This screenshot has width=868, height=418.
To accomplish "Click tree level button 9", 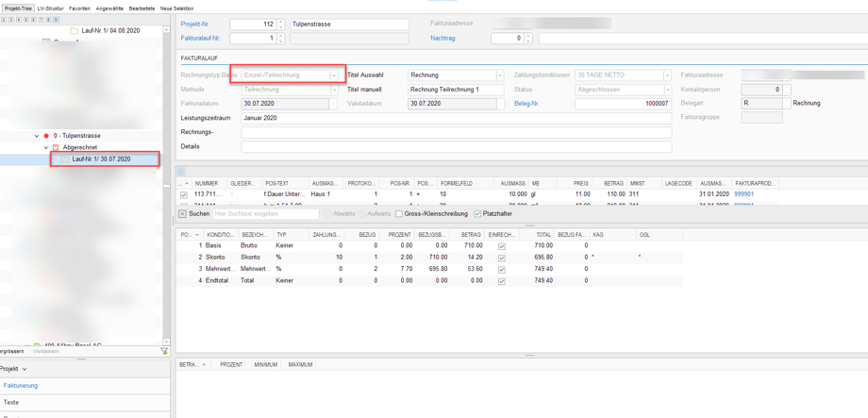I will (x=57, y=20).
